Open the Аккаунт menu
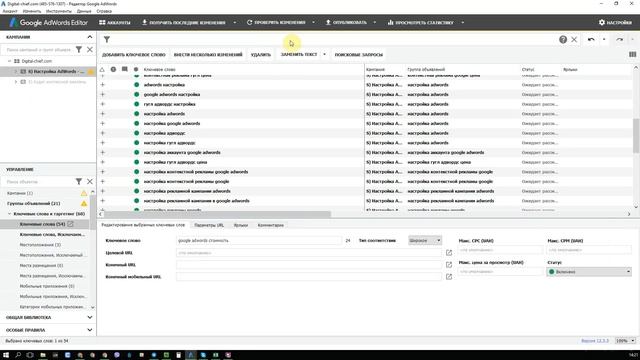The width and height of the screenshot is (640, 360). 10,11
